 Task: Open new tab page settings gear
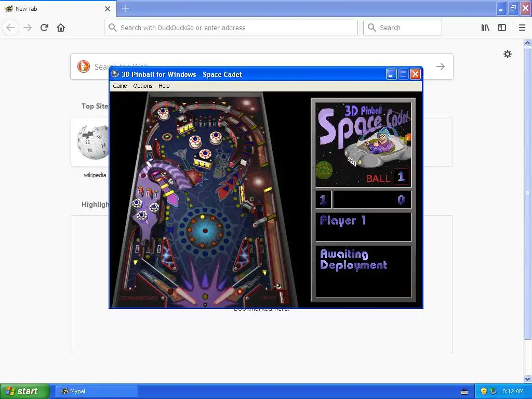coord(507,54)
